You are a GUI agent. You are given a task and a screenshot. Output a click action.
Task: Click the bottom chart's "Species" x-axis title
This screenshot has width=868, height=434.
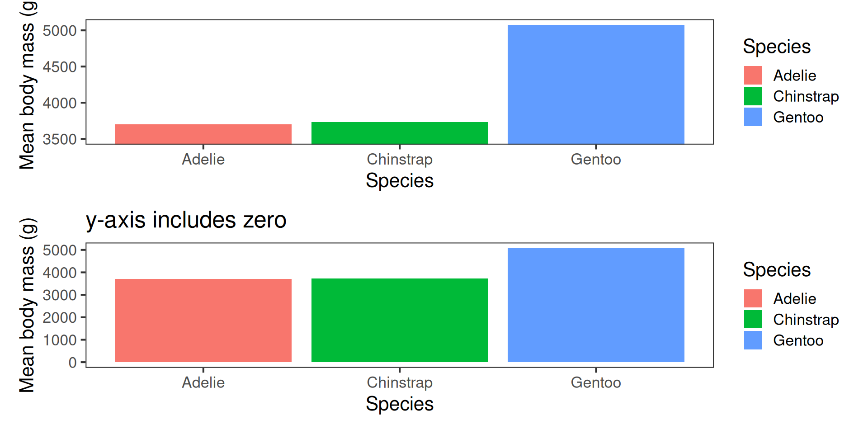pos(400,404)
